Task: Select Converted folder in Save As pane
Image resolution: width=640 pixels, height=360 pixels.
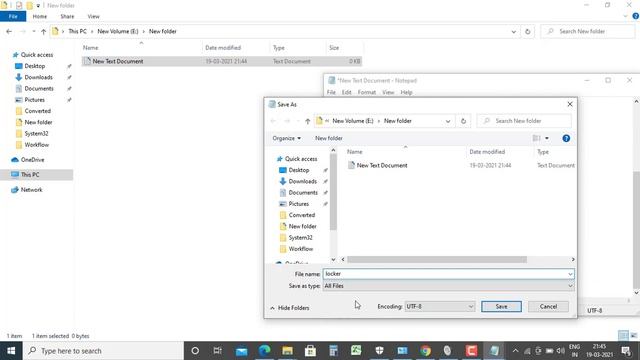Action: pyautogui.click(x=302, y=215)
